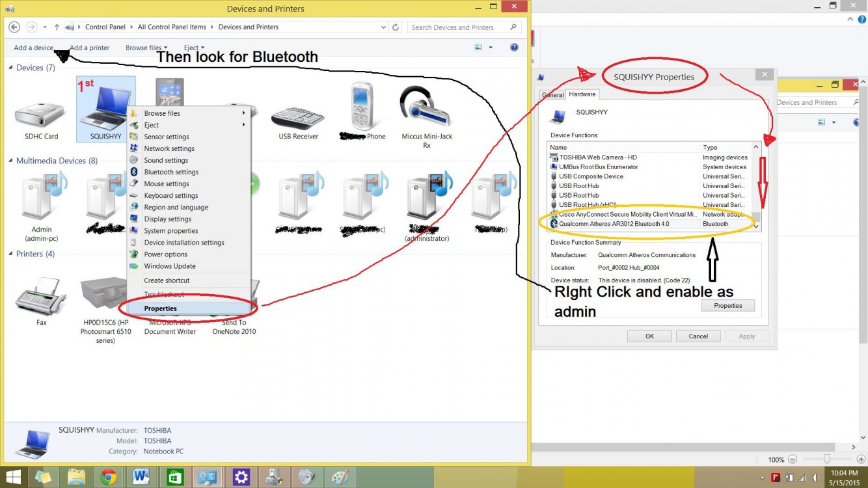The width and height of the screenshot is (868, 488).
Task: Choose Properties in the context menu
Action: (x=160, y=308)
